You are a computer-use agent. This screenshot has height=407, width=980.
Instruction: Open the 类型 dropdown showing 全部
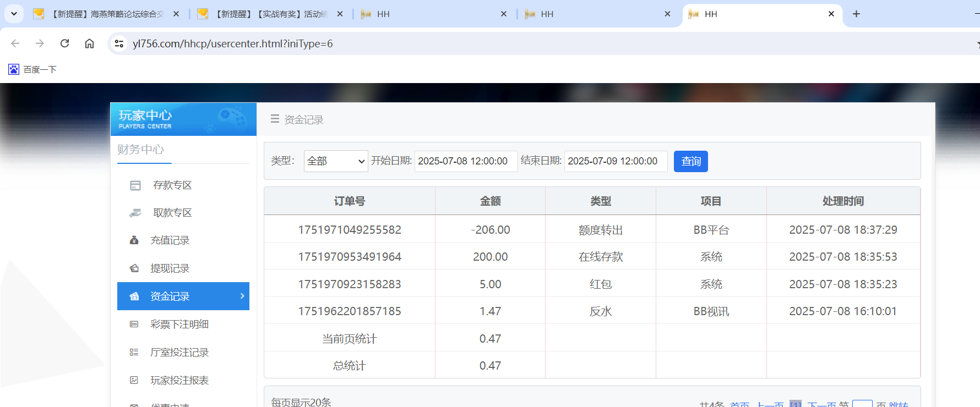(x=335, y=161)
